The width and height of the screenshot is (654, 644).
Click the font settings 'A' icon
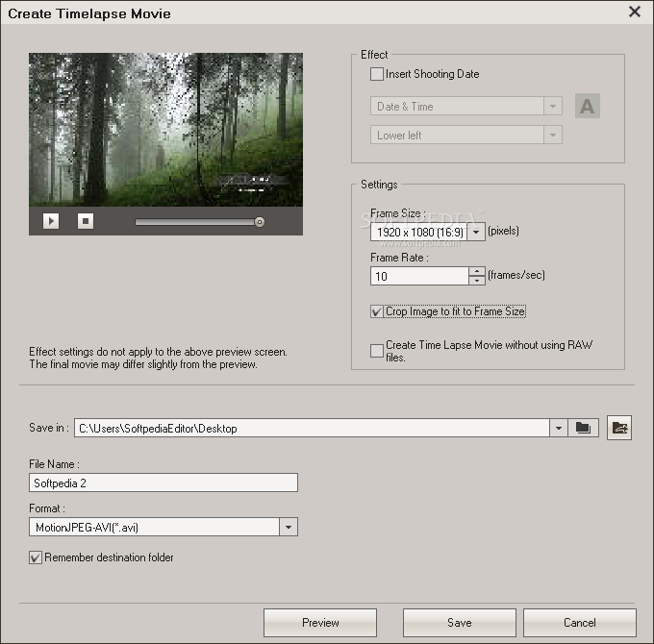coord(588,106)
